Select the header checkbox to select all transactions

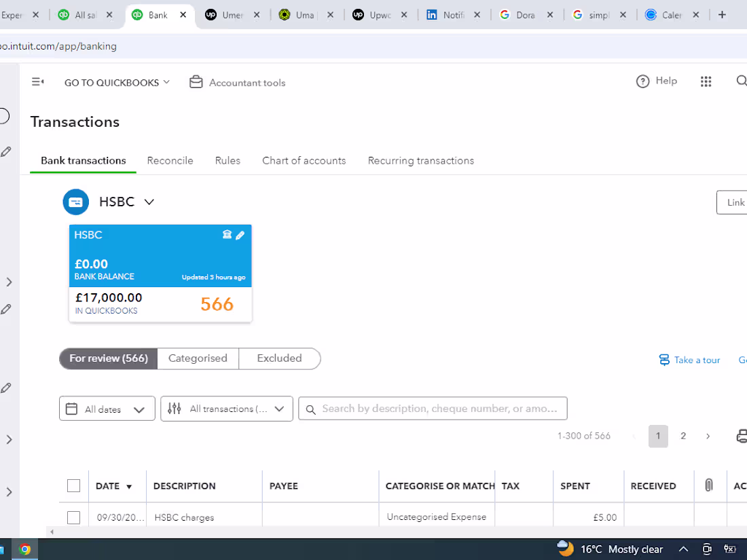click(73, 485)
